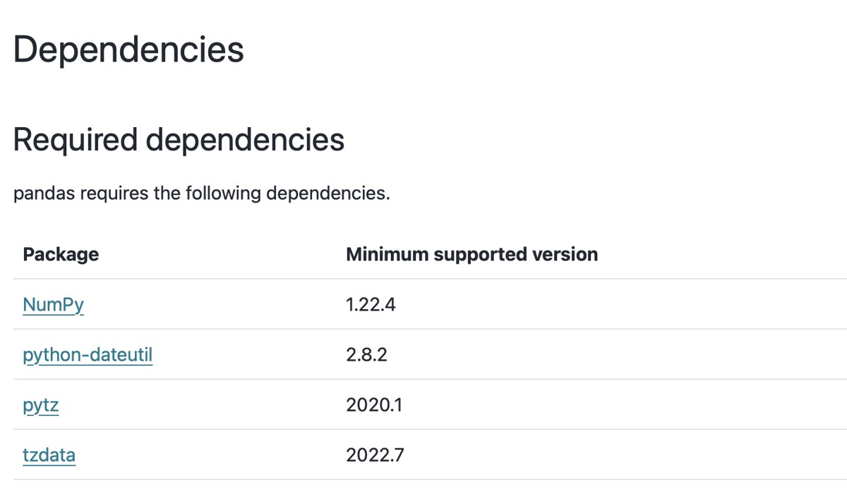Click the Package column header

pyautogui.click(x=61, y=254)
